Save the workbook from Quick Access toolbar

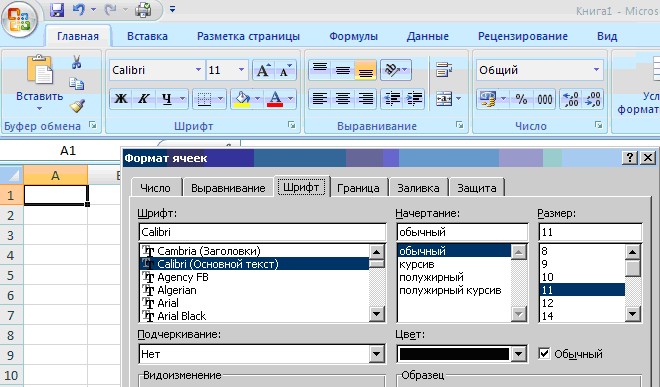click(x=57, y=9)
